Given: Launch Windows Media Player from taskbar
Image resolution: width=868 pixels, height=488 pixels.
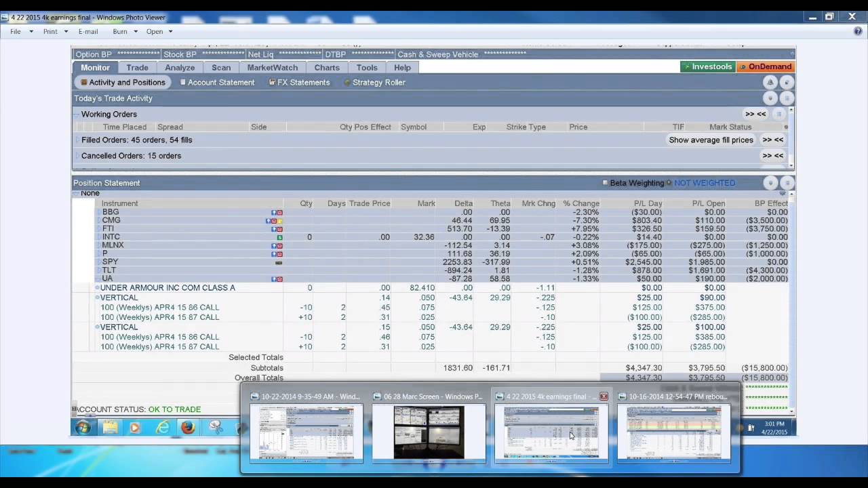Looking at the screenshot, I should click(135, 428).
